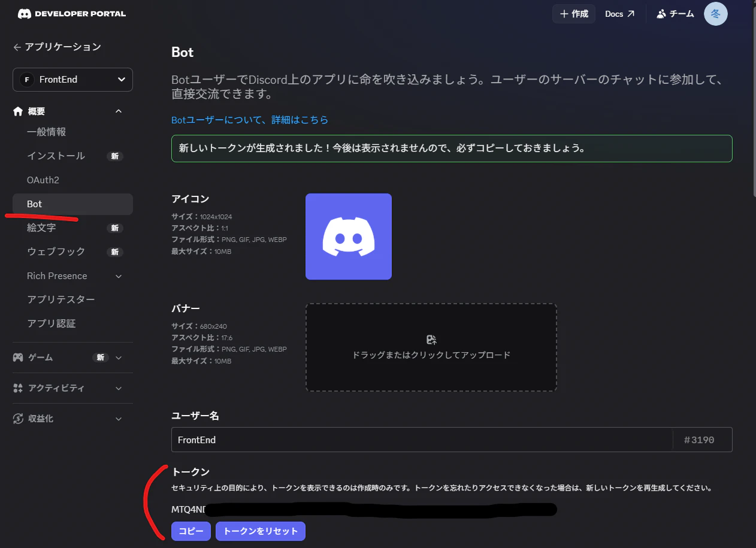Viewport: 756px width, 548px height.
Task: Open the OAuth2 page
Action: [43, 180]
